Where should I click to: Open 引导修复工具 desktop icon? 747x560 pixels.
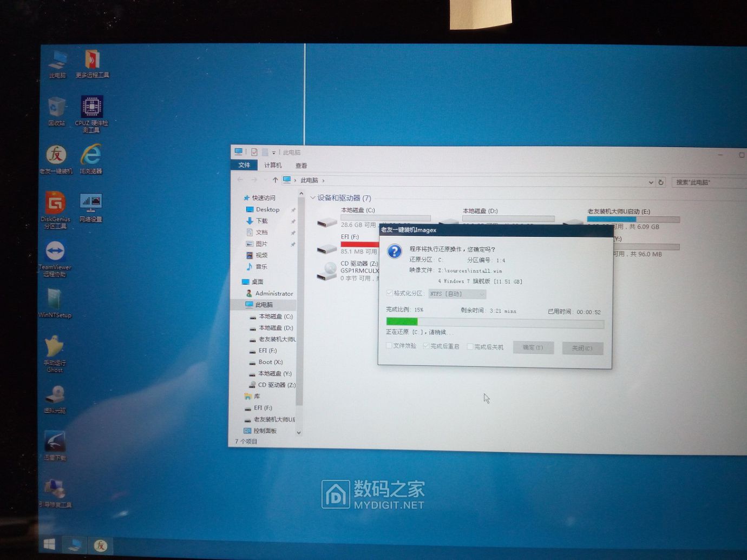click(55, 493)
